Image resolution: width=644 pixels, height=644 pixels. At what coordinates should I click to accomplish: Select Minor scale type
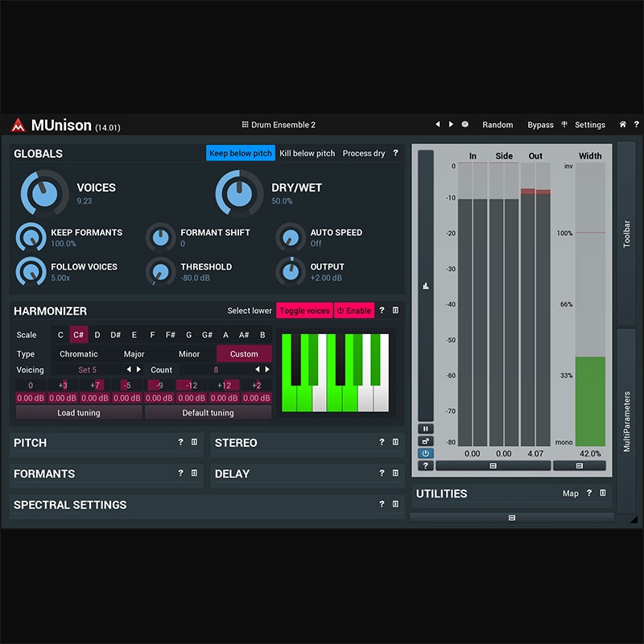click(189, 353)
